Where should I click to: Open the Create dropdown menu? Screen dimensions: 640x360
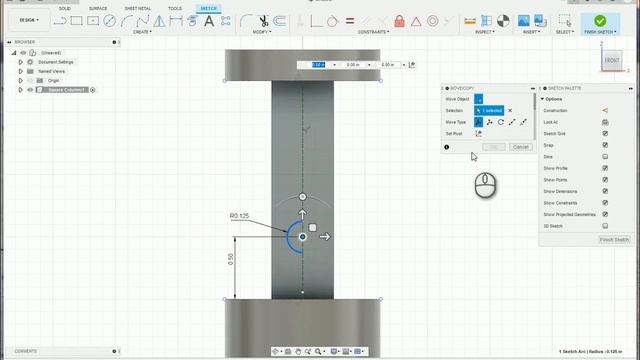pos(142,32)
